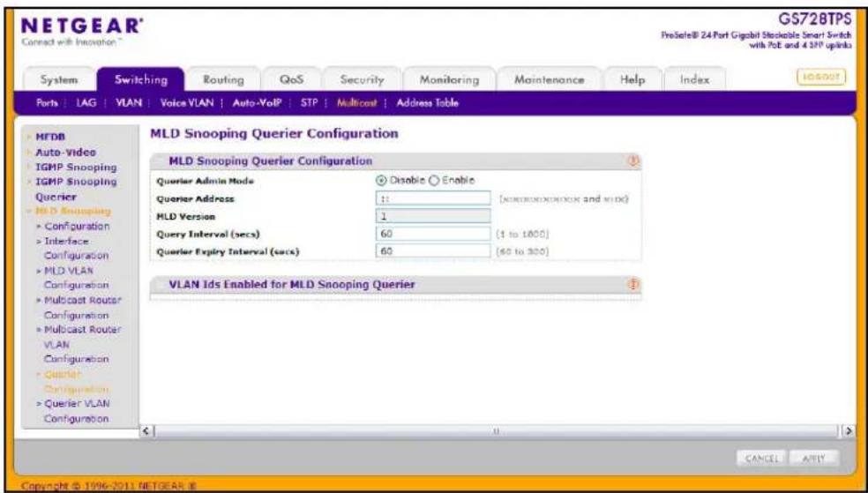Click the Query Interval input field

[433, 234]
